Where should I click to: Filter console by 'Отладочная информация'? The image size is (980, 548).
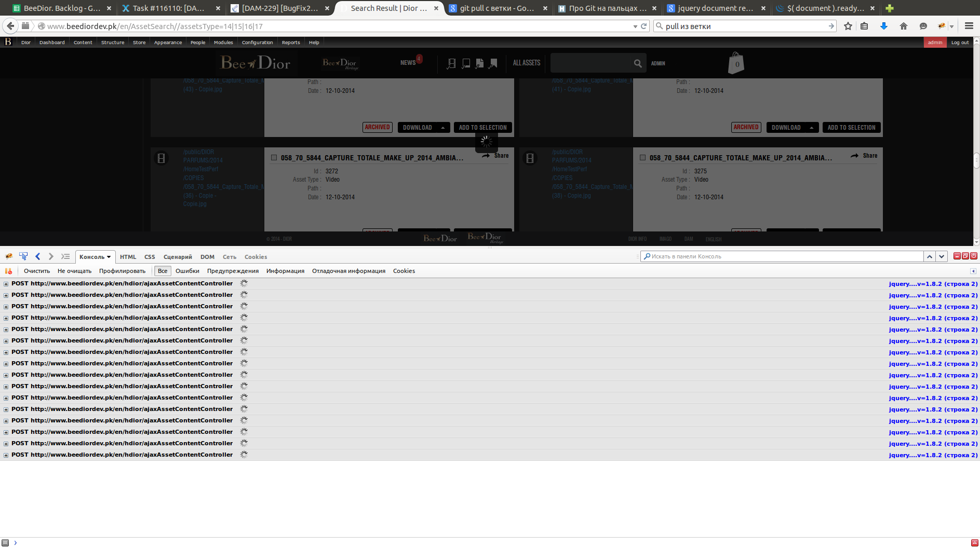pos(348,271)
